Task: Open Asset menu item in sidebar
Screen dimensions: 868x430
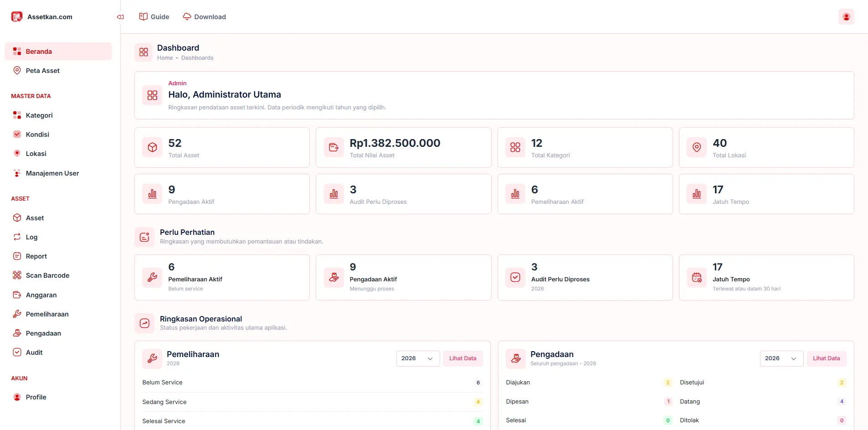Action: point(58,218)
